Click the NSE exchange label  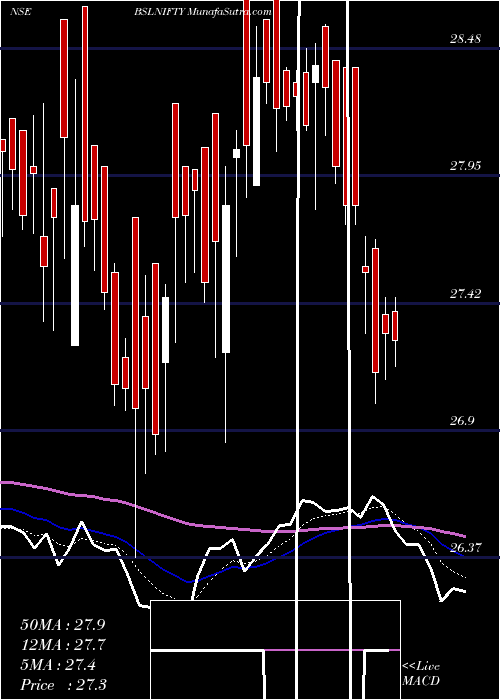tap(21, 12)
